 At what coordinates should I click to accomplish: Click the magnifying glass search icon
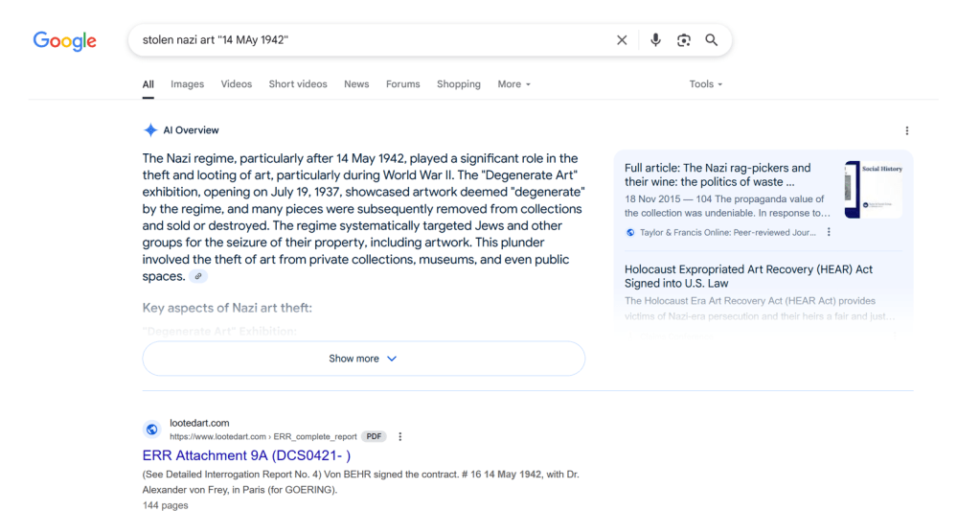pos(712,40)
